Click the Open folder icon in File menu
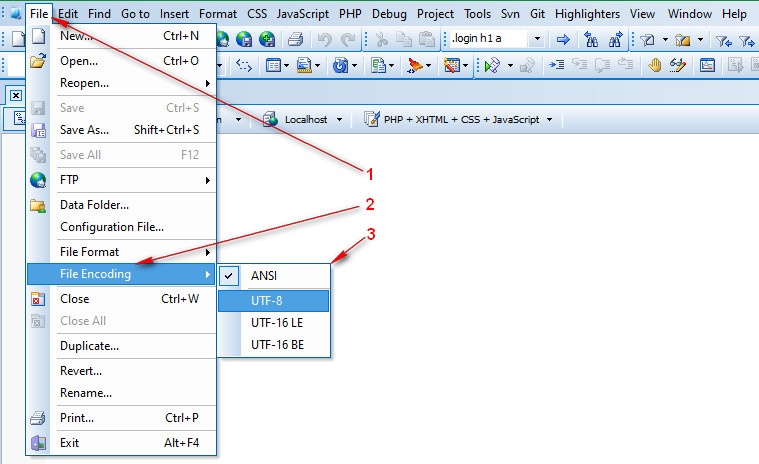Viewport: 759px width, 464px height. point(38,60)
